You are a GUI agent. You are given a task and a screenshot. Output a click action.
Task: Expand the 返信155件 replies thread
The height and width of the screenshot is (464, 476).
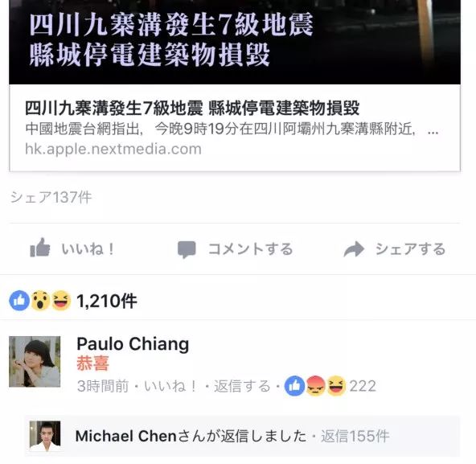click(x=355, y=436)
